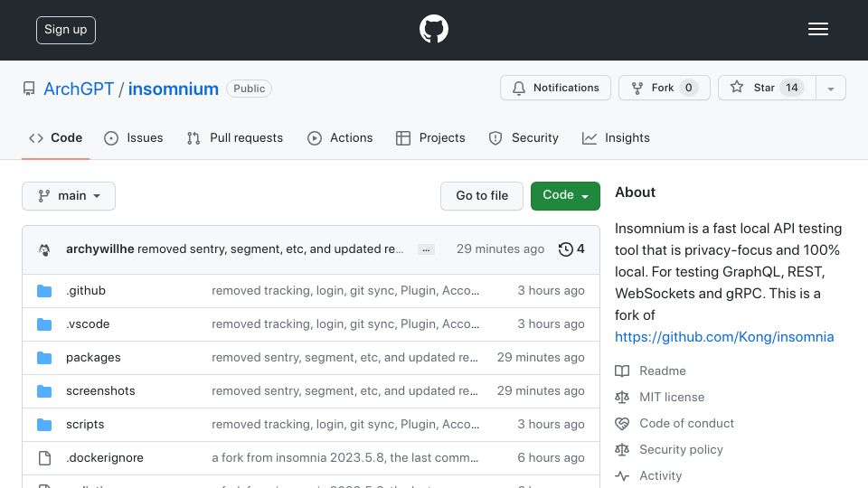Click the scripts folder icon
The image size is (868, 488).
pyautogui.click(x=44, y=425)
